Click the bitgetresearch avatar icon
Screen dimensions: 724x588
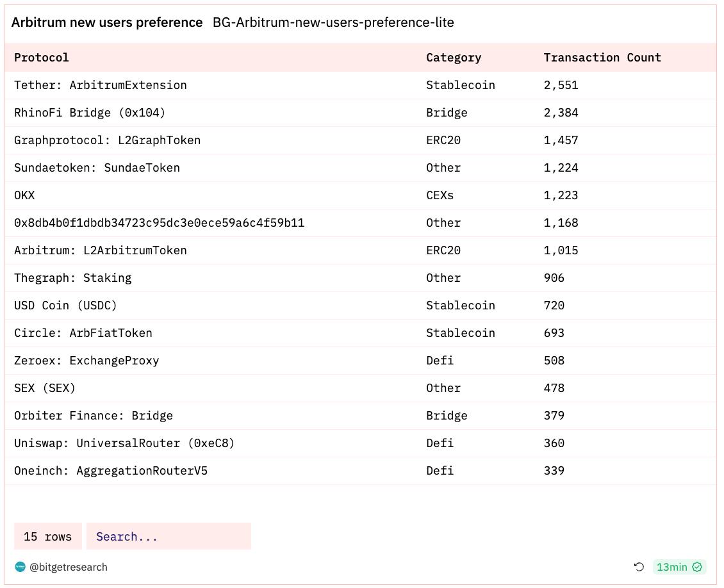[20, 567]
